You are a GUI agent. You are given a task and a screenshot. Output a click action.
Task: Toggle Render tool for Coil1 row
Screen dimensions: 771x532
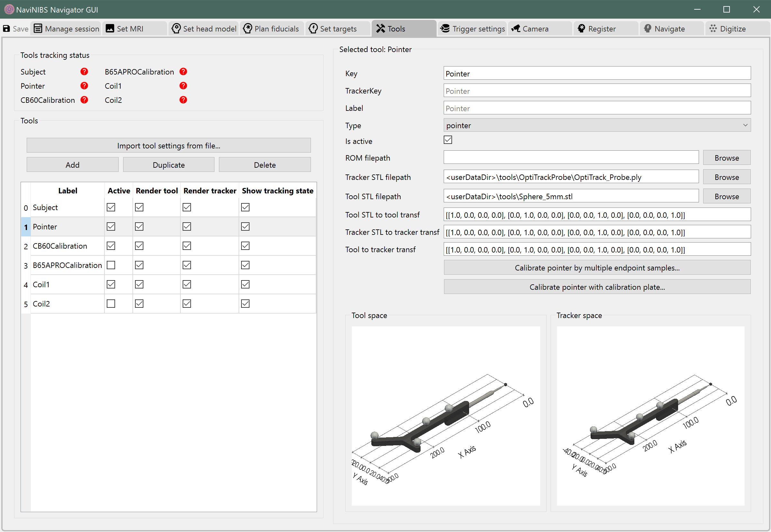139,284
